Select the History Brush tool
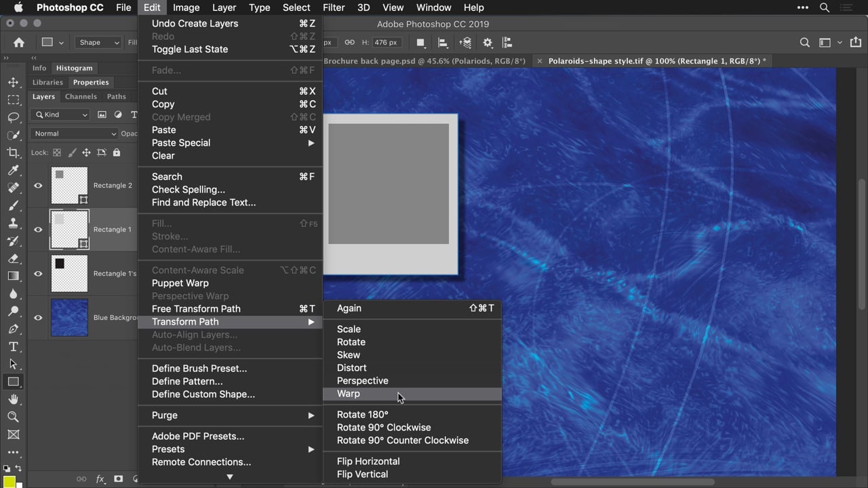 [13, 241]
